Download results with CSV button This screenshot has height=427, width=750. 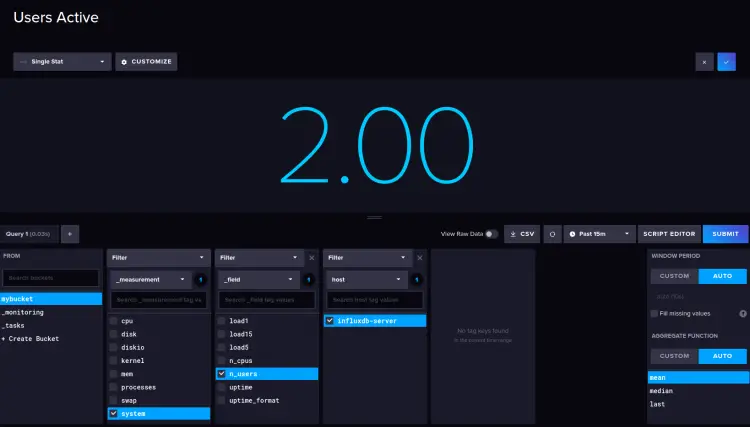(522, 234)
